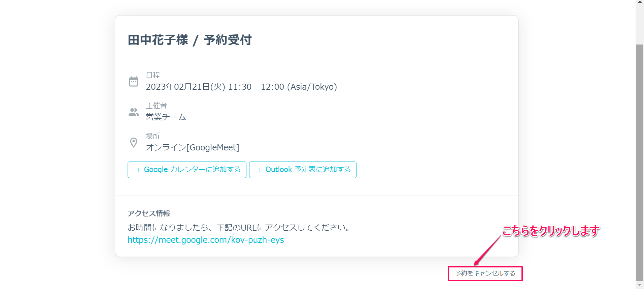Click the アクセス情報 heading
The width and height of the screenshot is (644, 289).
(x=149, y=213)
